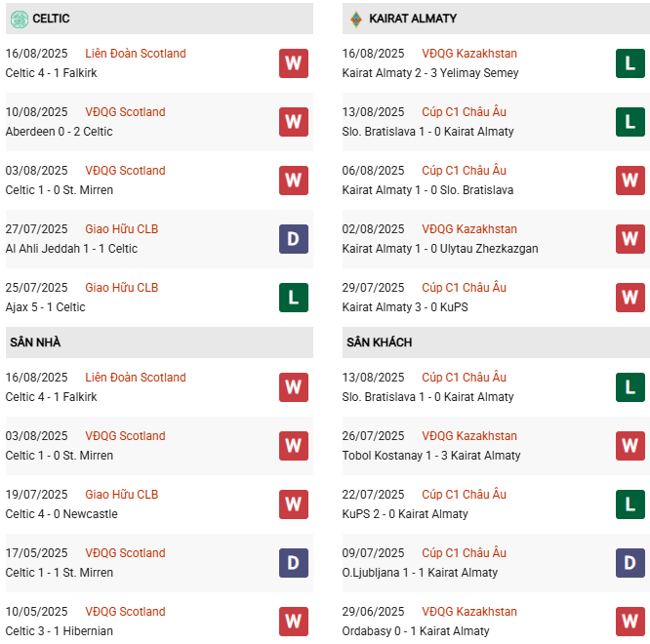Open VĐQG Kazakhstan link for Yelimay Semey match
The width and height of the screenshot is (650, 644).
(469, 54)
